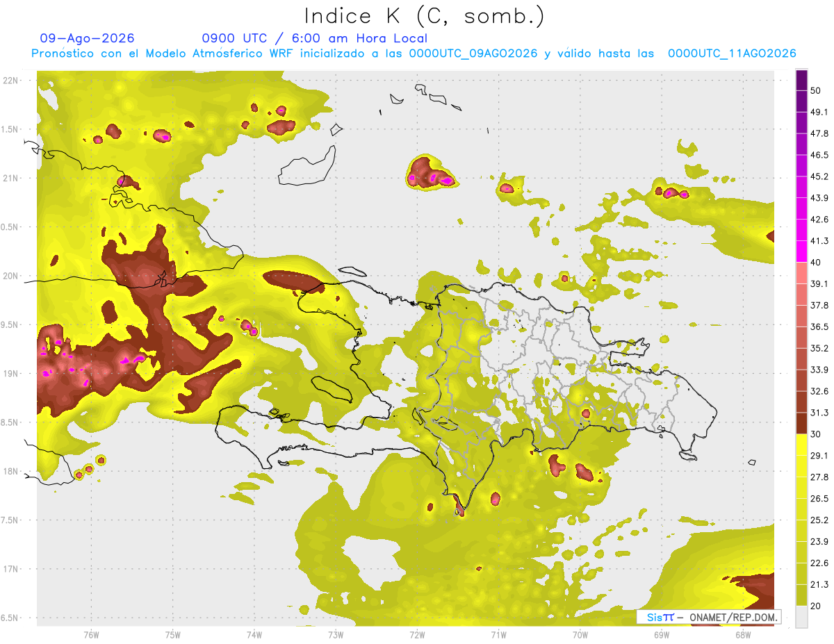The height and width of the screenshot is (644, 834).
Task: Click the '30' value on the color scale
Action: 816,434
